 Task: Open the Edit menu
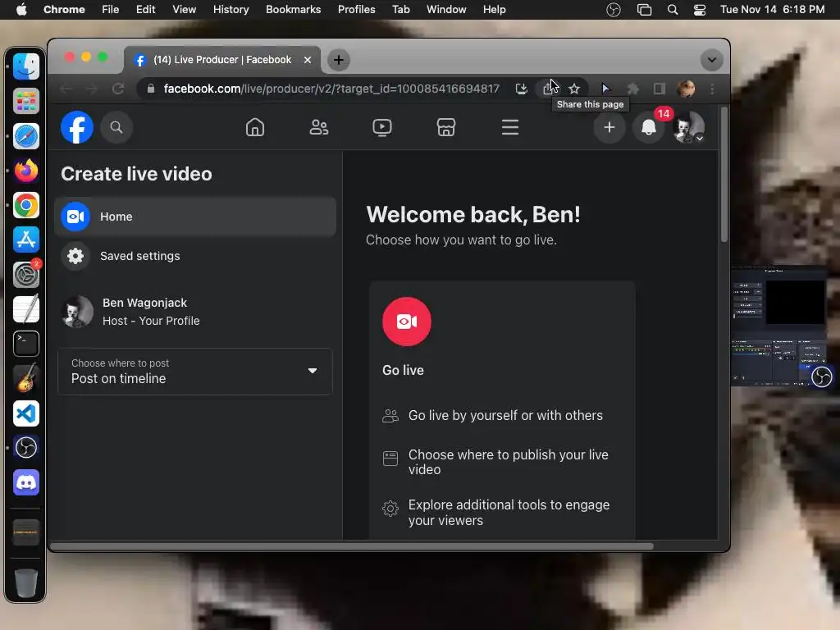[146, 10]
